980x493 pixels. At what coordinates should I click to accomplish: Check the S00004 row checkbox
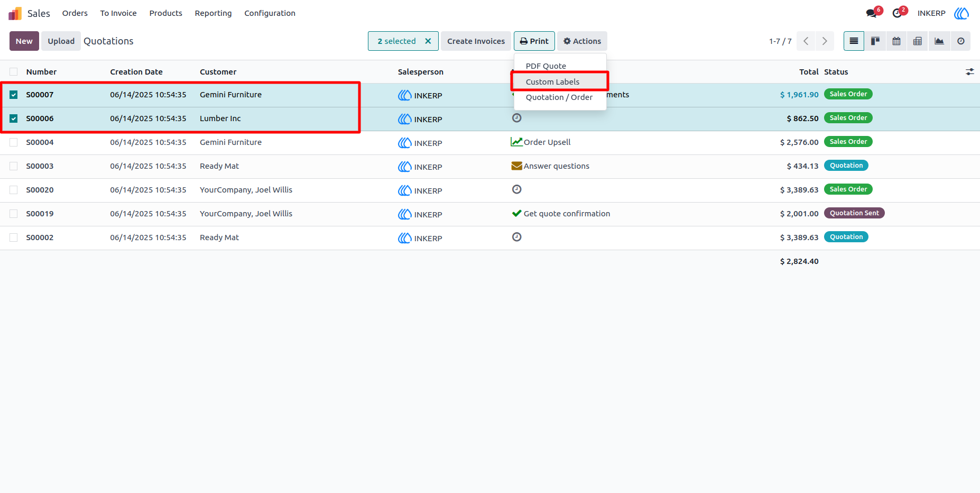coord(14,142)
